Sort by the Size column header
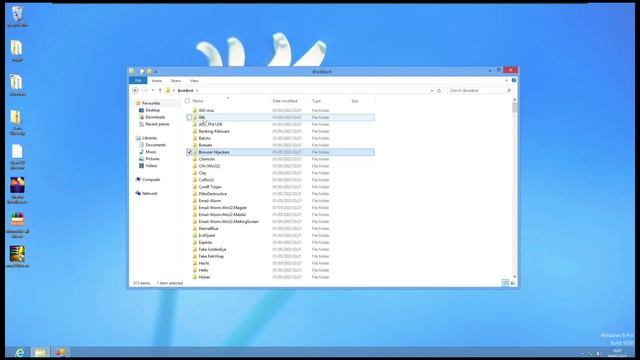The width and height of the screenshot is (640, 360). coord(355,101)
